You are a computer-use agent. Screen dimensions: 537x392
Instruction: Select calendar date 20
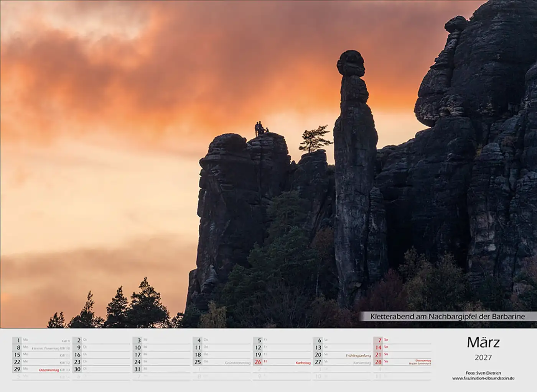[x=318, y=355]
